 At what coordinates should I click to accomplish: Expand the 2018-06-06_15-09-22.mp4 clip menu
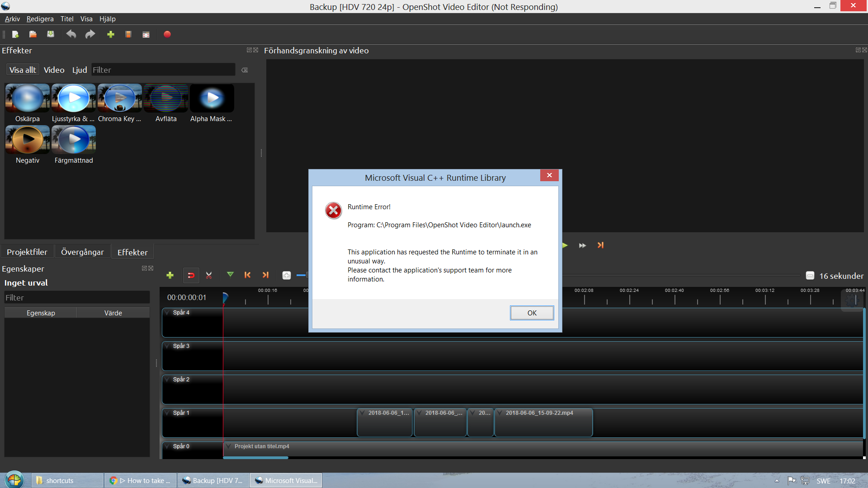pos(499,413)
